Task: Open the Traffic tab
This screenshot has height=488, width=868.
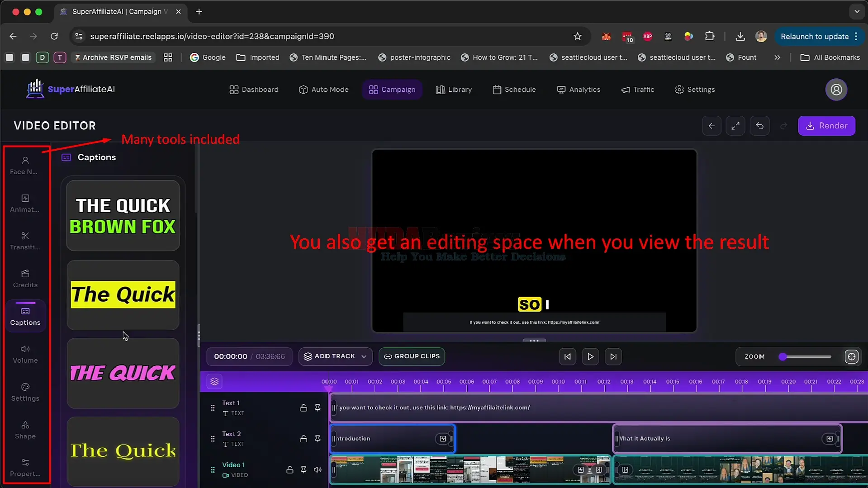Action: click(638, 90)
